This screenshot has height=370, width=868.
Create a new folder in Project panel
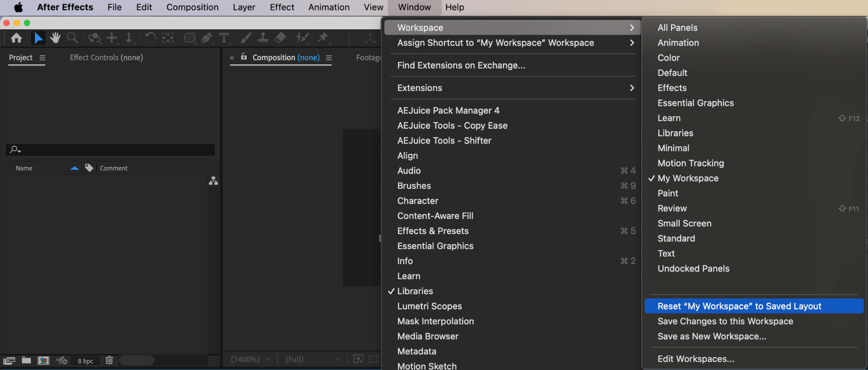coord(26,360)
